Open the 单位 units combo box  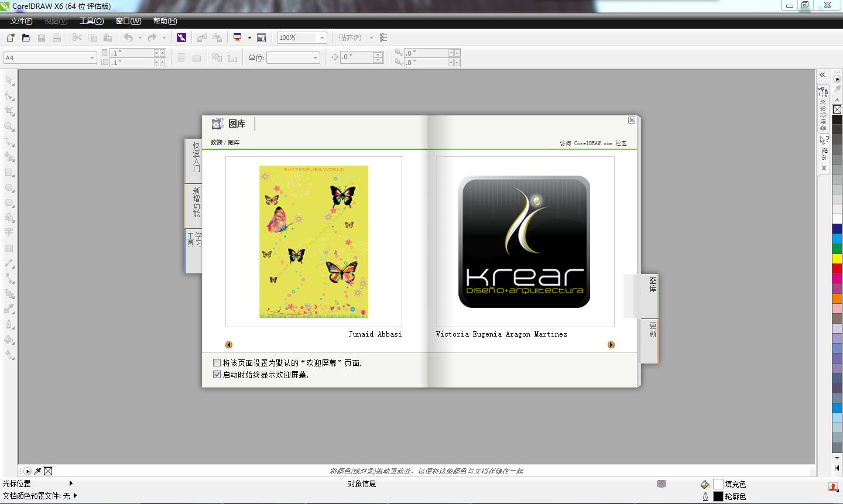tap(316, 57)
